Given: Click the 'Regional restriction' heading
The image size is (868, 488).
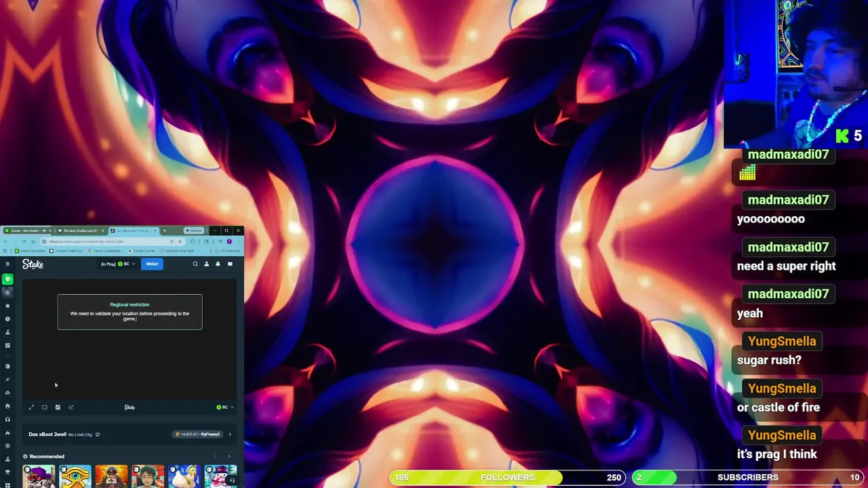Looking at the screenshot, I should pos(130,304).
